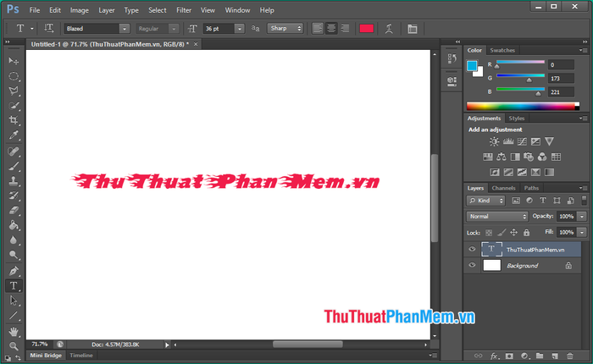Add a Levels adjustment
593x364 pixels.
click(x=508, y=141)
